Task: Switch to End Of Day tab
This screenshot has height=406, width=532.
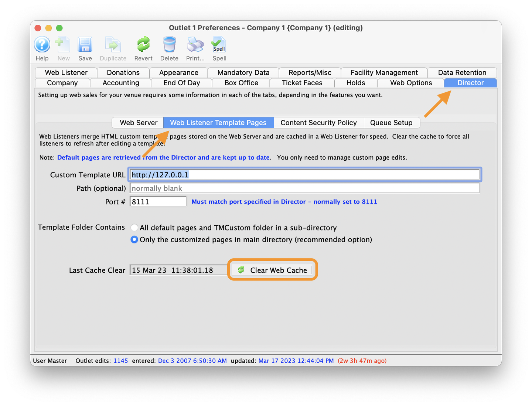Action: click(x=182, y=83)
